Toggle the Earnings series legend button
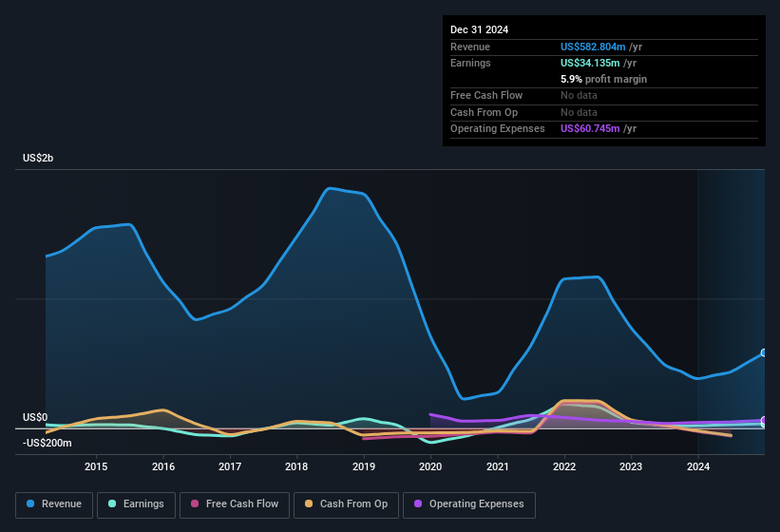The width and height of the screenshot is (780, 532). point(136,504)
